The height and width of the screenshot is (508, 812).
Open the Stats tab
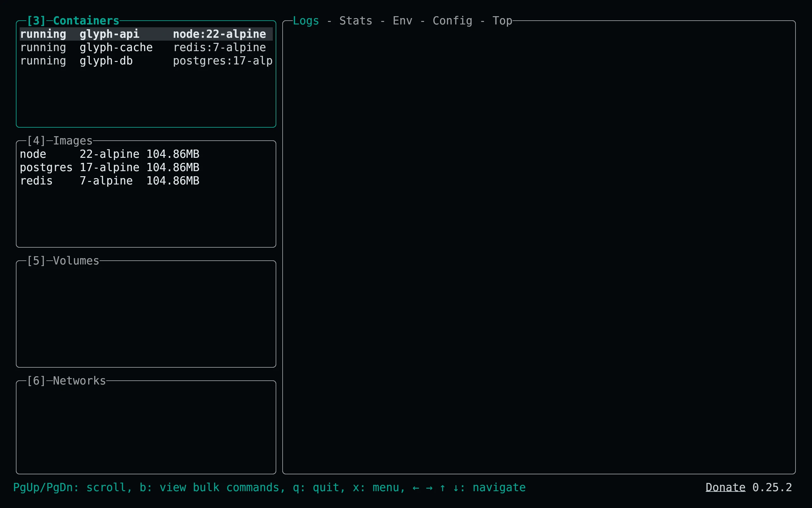pos(356,21)
